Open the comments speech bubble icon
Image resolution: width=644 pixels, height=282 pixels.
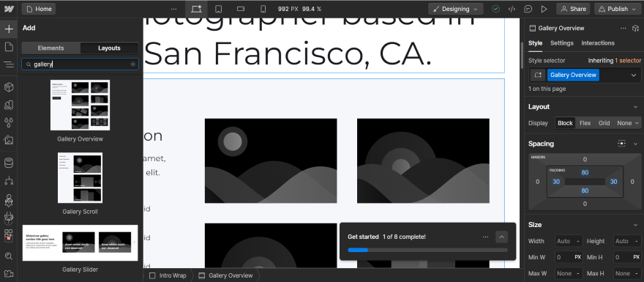coord(528,9)
